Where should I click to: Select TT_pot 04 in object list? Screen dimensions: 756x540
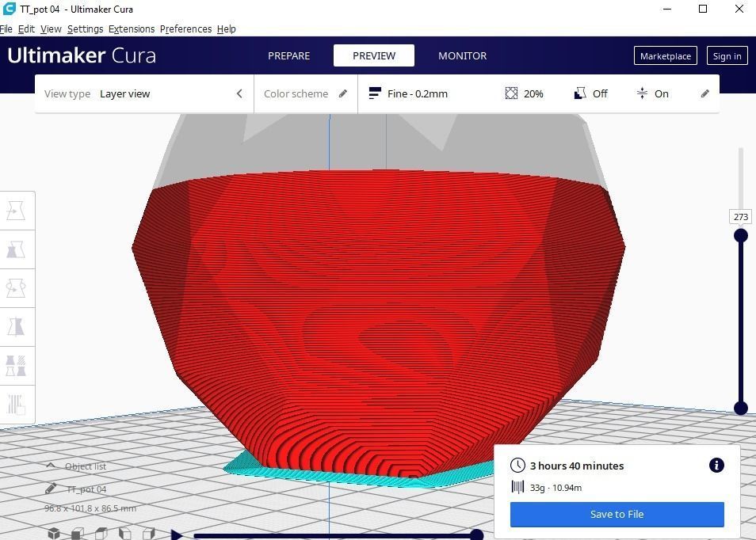click(x=86, y=489)
